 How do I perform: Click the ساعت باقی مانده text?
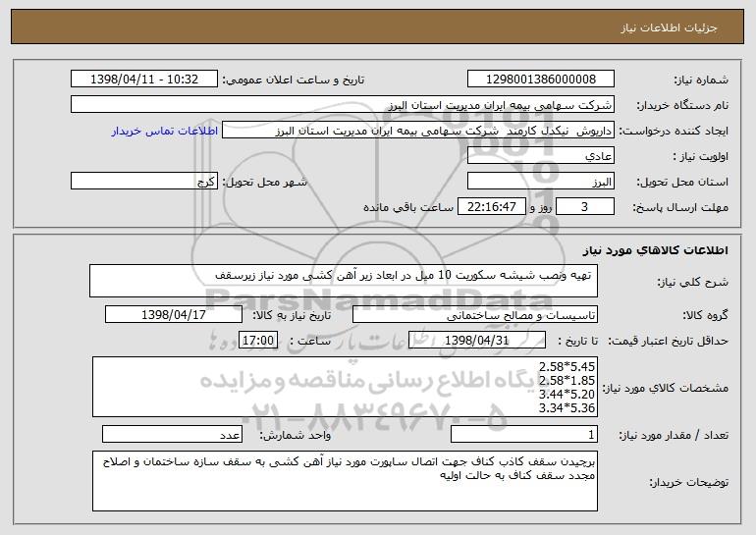pos(408,207)
